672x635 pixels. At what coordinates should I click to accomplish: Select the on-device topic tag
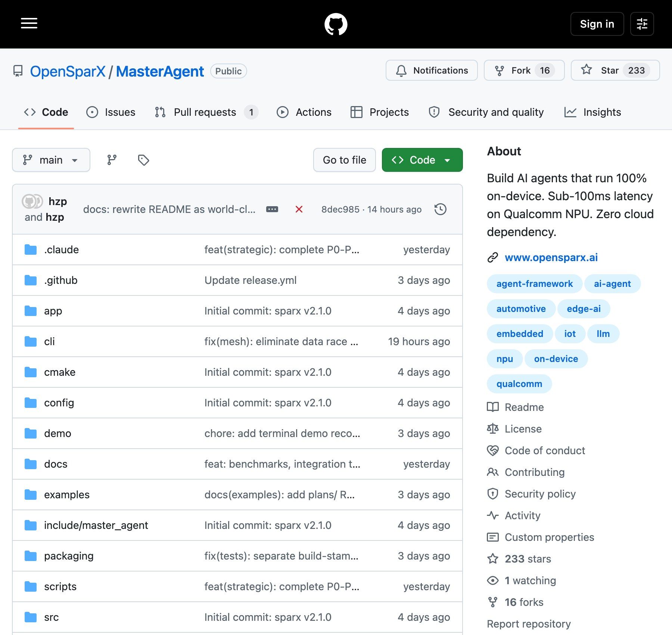point(556,359)
